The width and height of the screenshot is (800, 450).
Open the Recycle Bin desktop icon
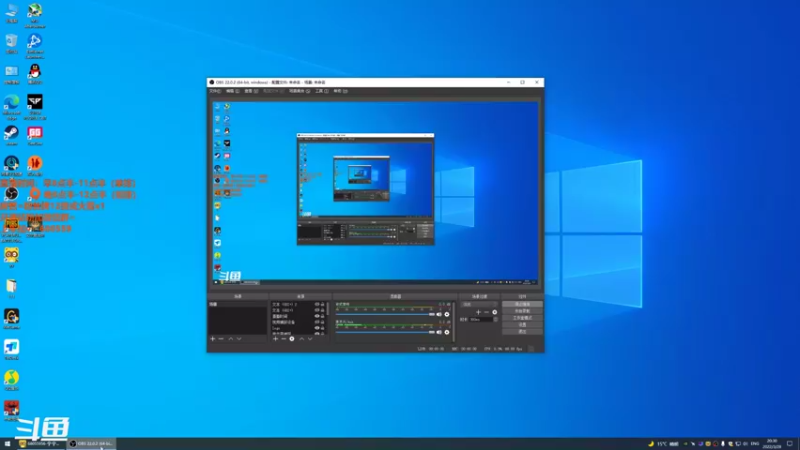tap(11, 43)
